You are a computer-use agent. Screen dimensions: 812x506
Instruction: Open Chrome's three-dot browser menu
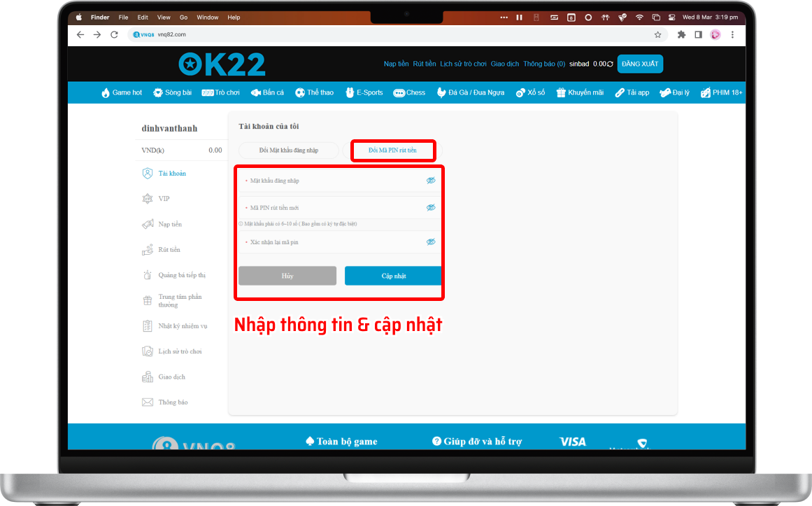(x=732, y=34)
